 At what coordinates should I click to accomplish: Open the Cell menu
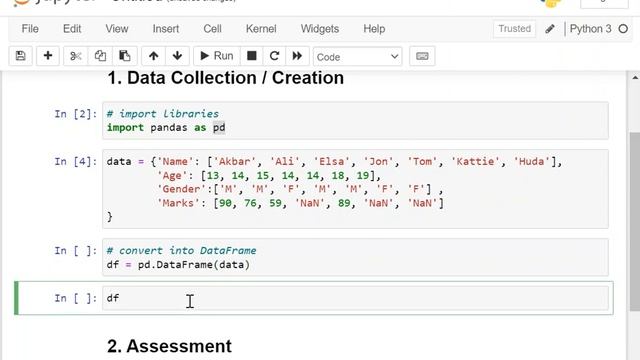point(212,29)
